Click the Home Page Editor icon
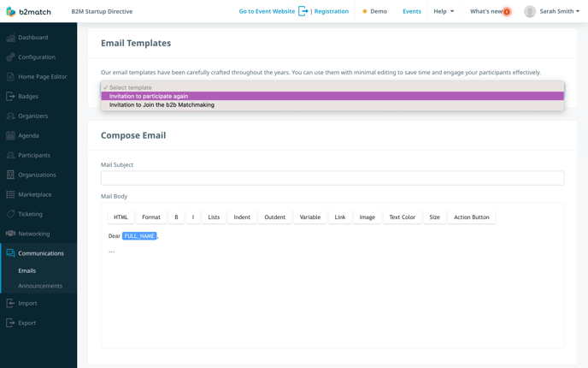588x368 pixels. click(10, 77)
